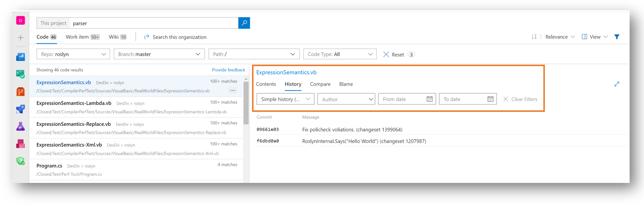
Task: Open the Program.cs search result
Action: 49,166
